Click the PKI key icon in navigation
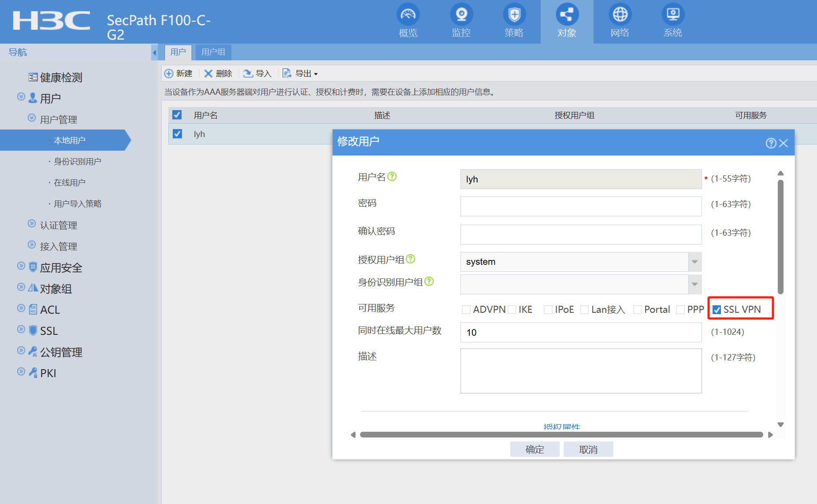817x504 pixels. [x=33, y=373]
